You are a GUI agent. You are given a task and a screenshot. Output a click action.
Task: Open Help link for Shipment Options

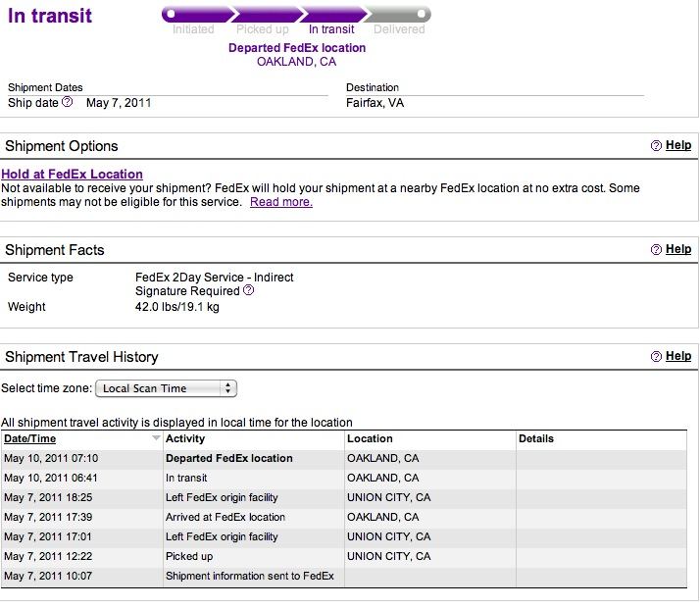(x=678, y=145)
